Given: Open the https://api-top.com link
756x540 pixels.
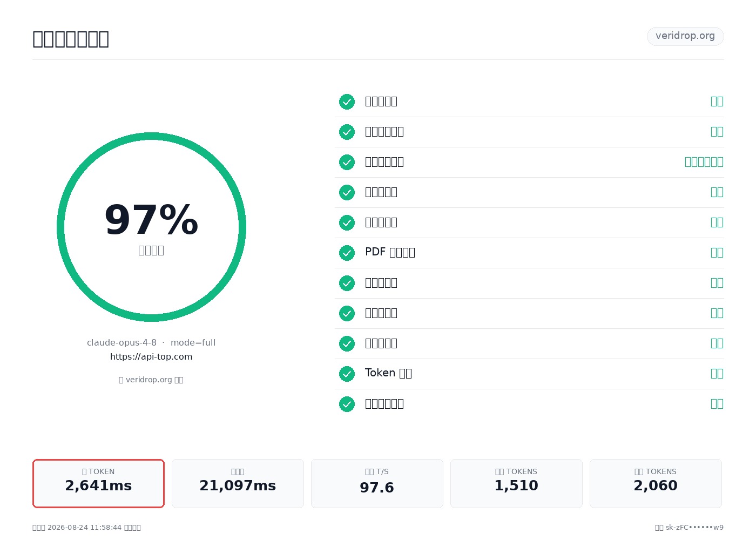Looking at the screenshot, I should (x=151, y=356).
